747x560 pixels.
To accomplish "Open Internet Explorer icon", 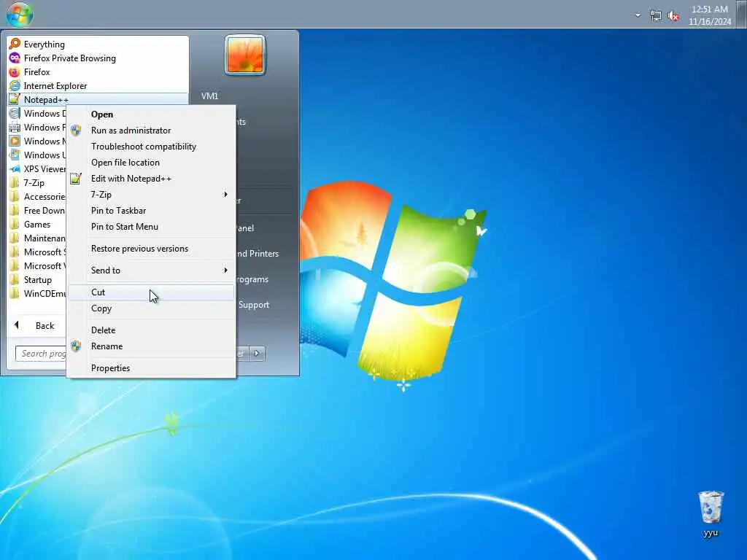I will tap(15, 86).
